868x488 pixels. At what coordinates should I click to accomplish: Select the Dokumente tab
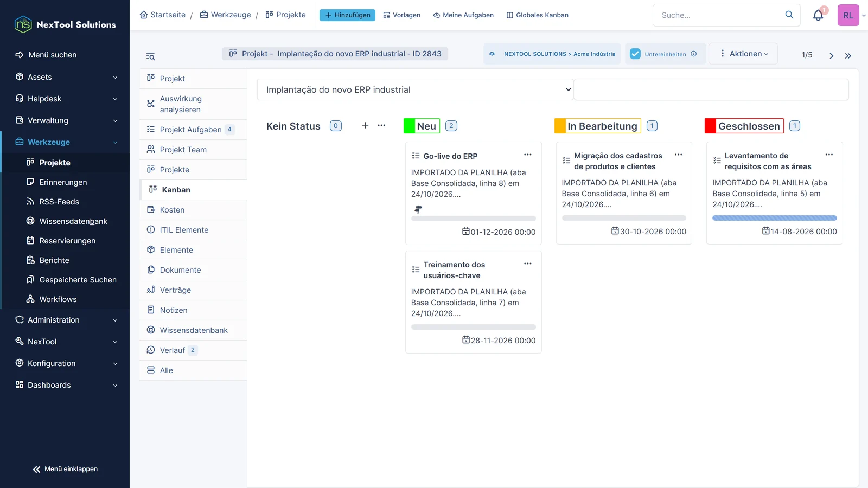tap(193, 270)
